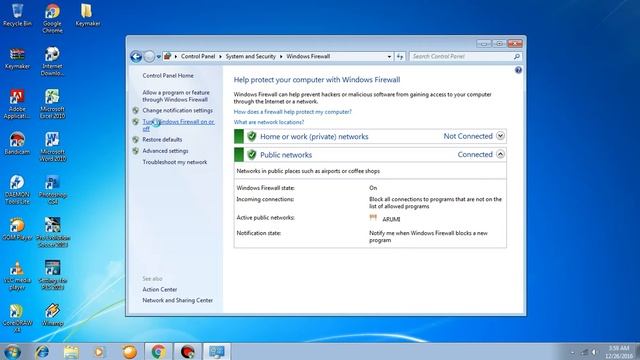640x360 pixels.
Task: Click the volume speaker icon in system tray
Action: click(595, 352)
